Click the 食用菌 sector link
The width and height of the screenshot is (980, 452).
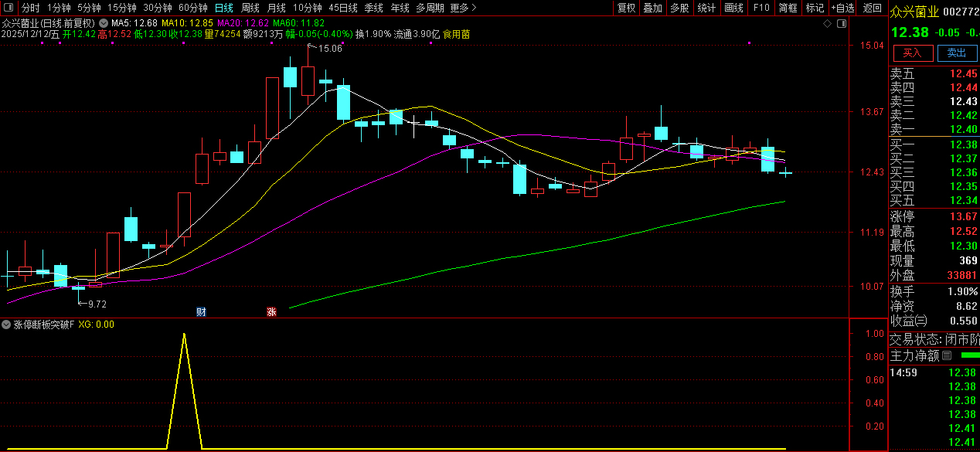click(456, 35)
